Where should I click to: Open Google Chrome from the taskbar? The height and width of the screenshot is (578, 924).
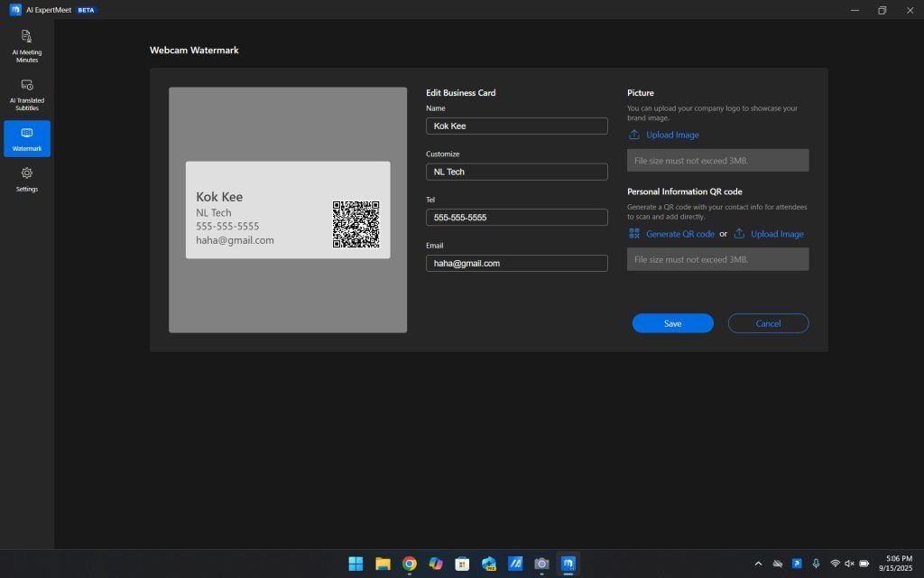click(410, 564)
